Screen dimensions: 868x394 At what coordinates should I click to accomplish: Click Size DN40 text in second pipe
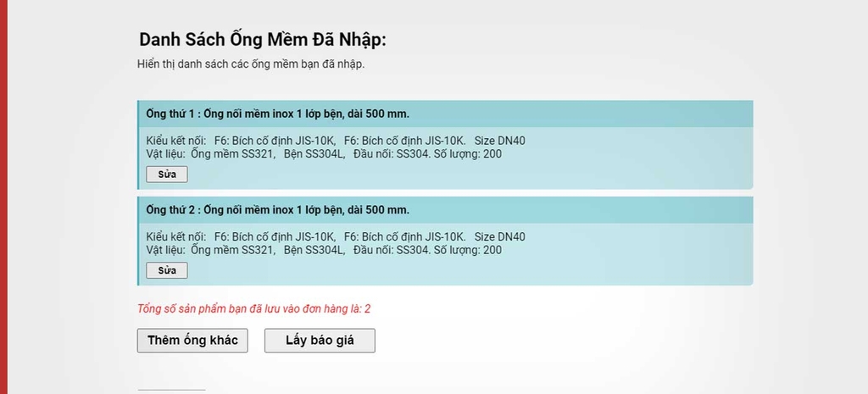point(500,237)
